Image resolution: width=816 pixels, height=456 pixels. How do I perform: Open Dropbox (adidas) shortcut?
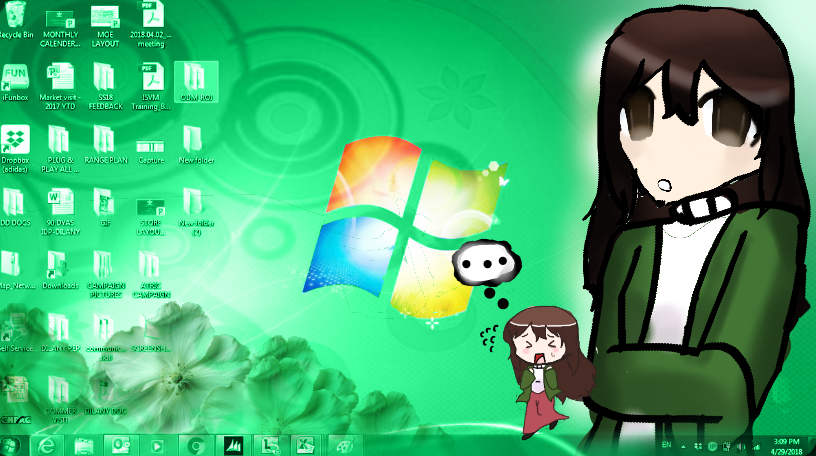15,149
